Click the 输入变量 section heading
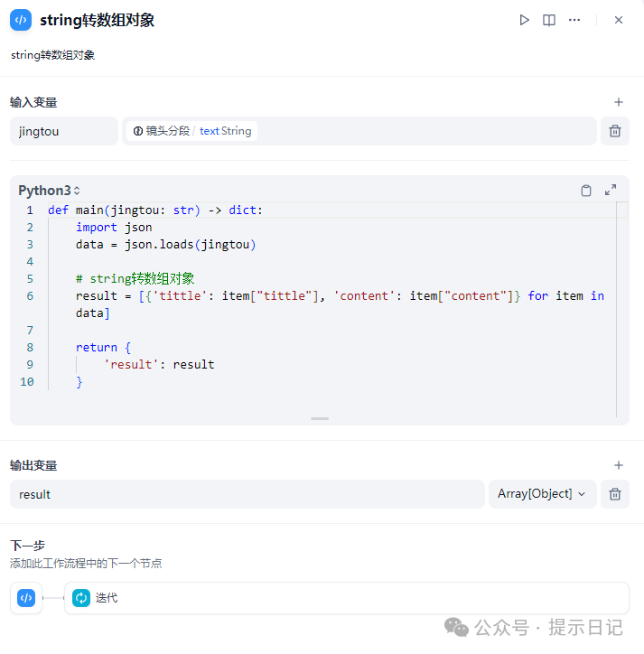 (33, 102)
